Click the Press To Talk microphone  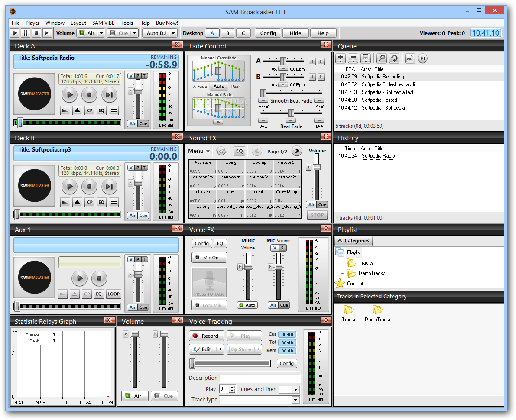pyautogui.click(x=209, y=282)
